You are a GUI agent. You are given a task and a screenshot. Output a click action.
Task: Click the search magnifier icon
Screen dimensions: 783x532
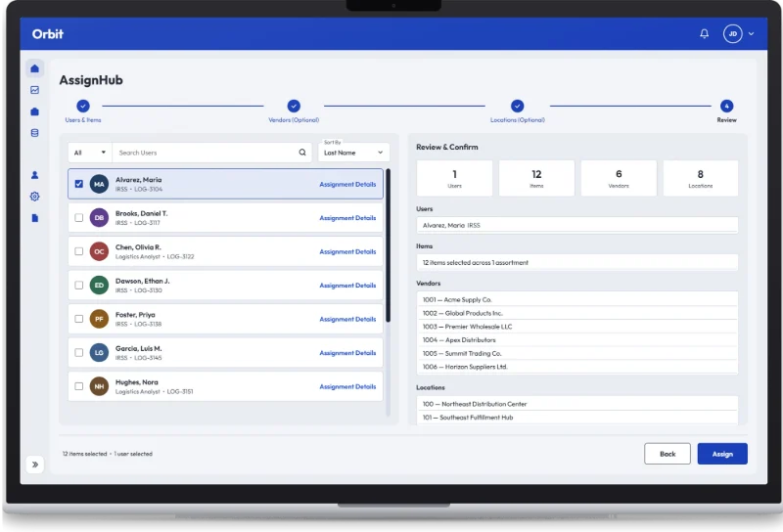(302, 153)
